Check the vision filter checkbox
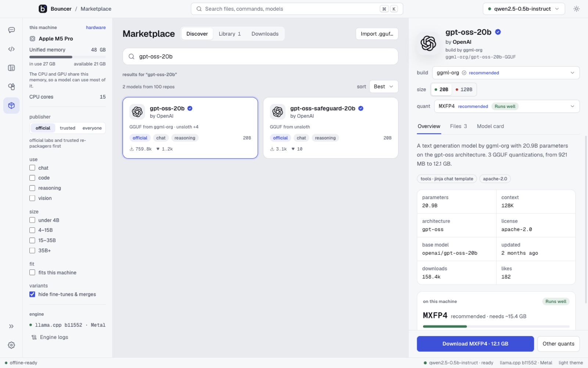The width and height of the screenshot is (588, 368). [x=32, y=198]
